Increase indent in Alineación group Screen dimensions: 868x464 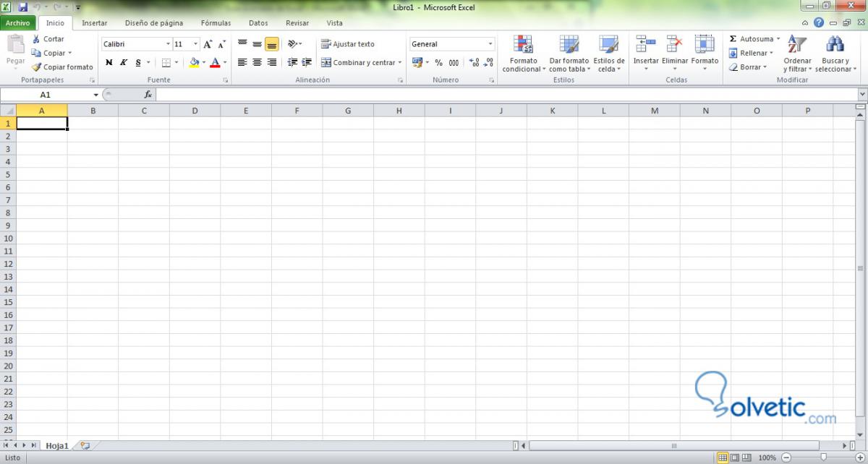tap(307, 63)
